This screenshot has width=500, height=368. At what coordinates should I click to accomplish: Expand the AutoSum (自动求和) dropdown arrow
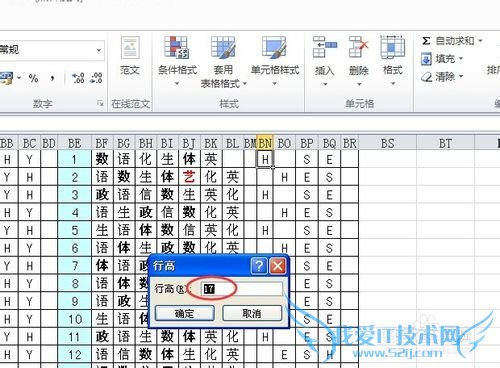point(480,41)
